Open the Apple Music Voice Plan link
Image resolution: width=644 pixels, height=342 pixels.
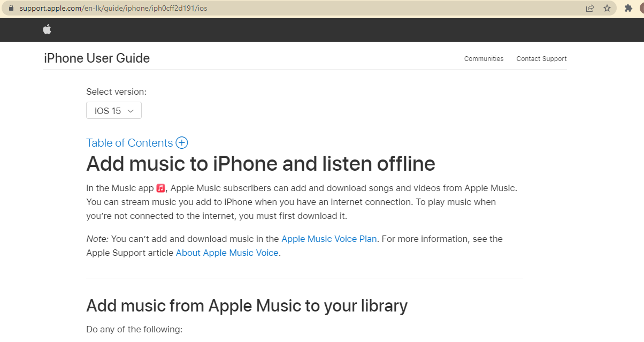329,239
